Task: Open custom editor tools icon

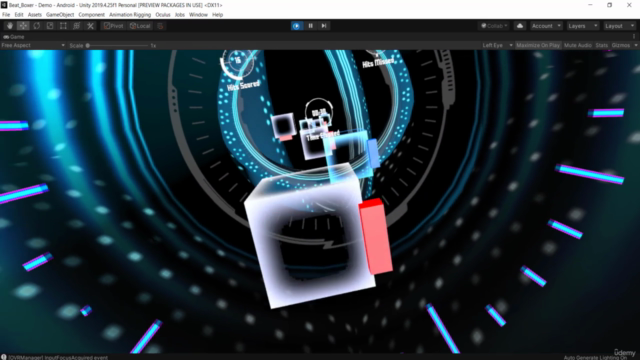Action: 90,26
